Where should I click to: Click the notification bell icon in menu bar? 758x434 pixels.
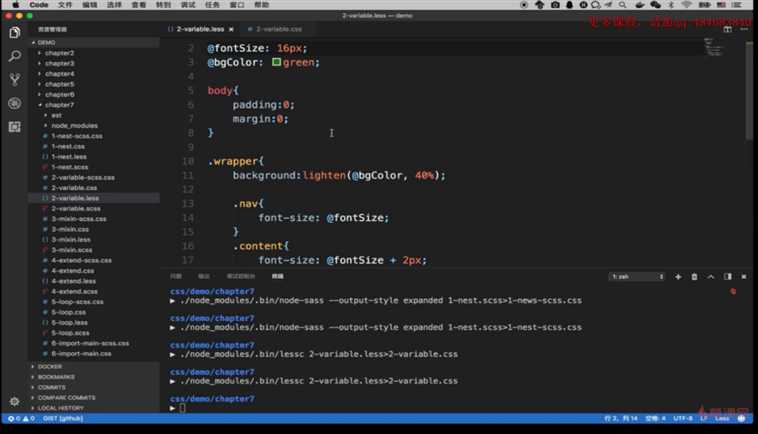(569, 5)
